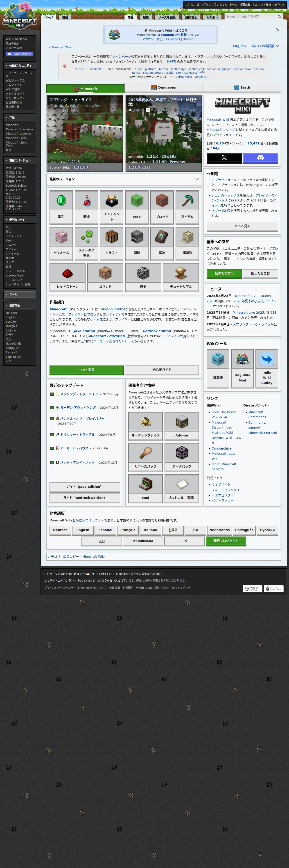Click the search magnifier icon

coord(279,16)
